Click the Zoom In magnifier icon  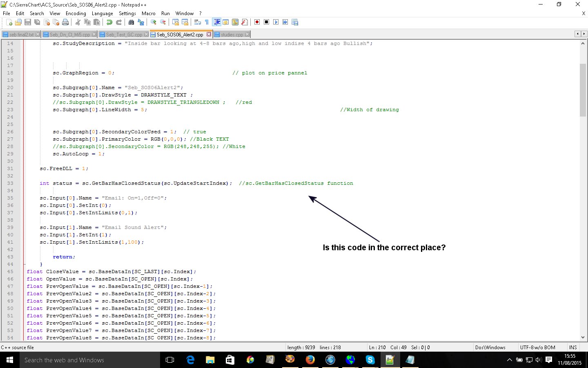pyautogui.click(x=154, y=22)
